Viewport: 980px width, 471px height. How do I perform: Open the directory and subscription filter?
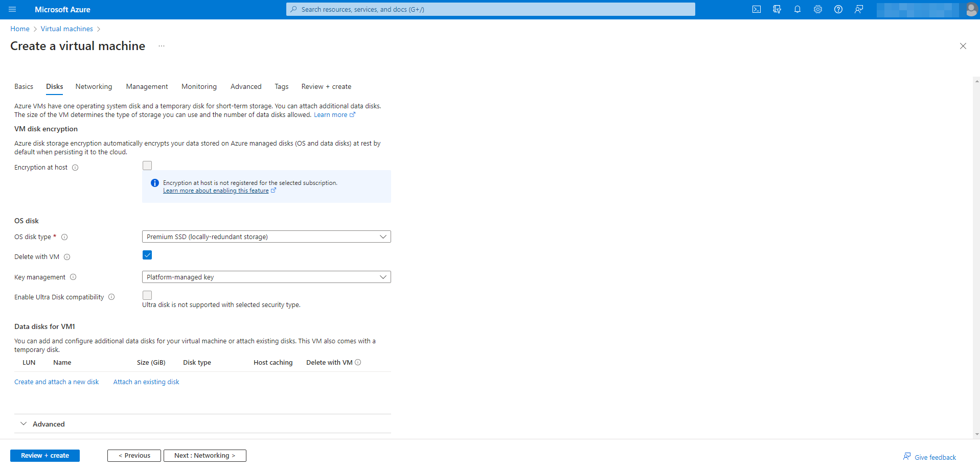(777, 9)
